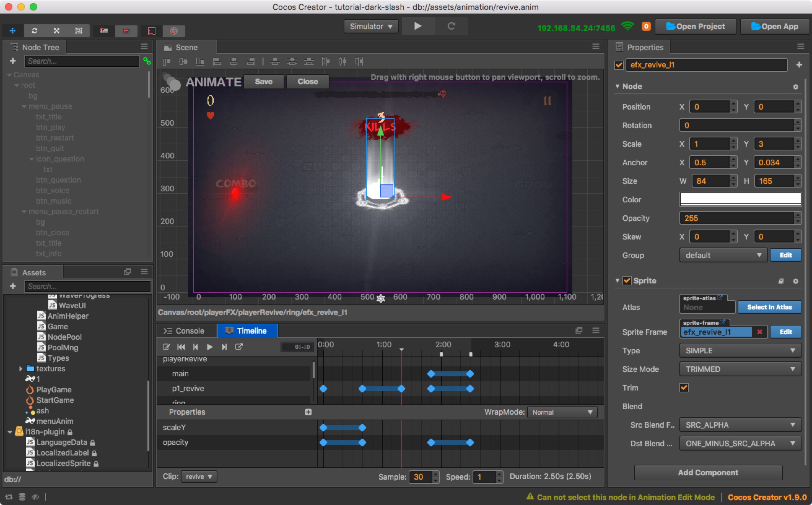
Task: Open the Group default dropdown
Action: click(x=723, y=255)
